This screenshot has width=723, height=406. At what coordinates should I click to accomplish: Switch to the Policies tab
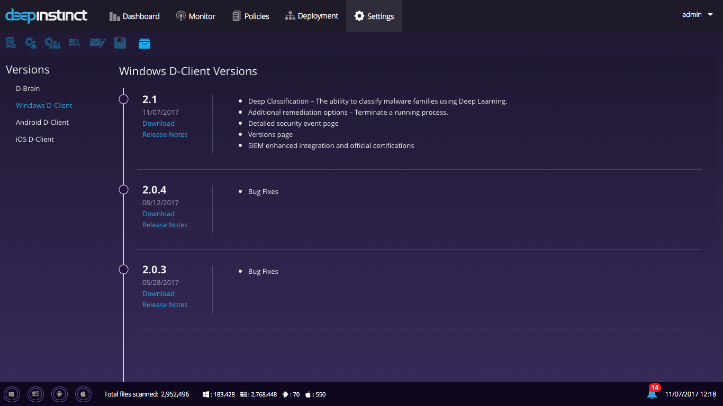251,16
